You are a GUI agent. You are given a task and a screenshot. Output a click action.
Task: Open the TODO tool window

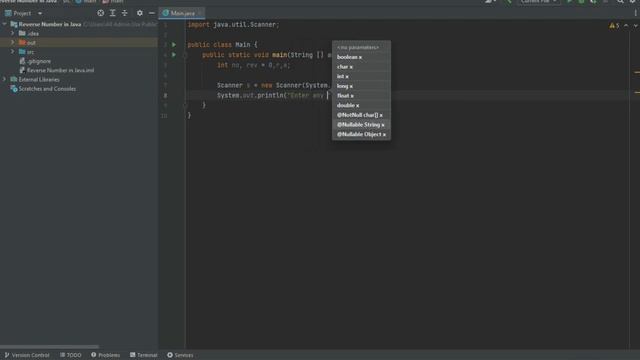pos(71,355)
